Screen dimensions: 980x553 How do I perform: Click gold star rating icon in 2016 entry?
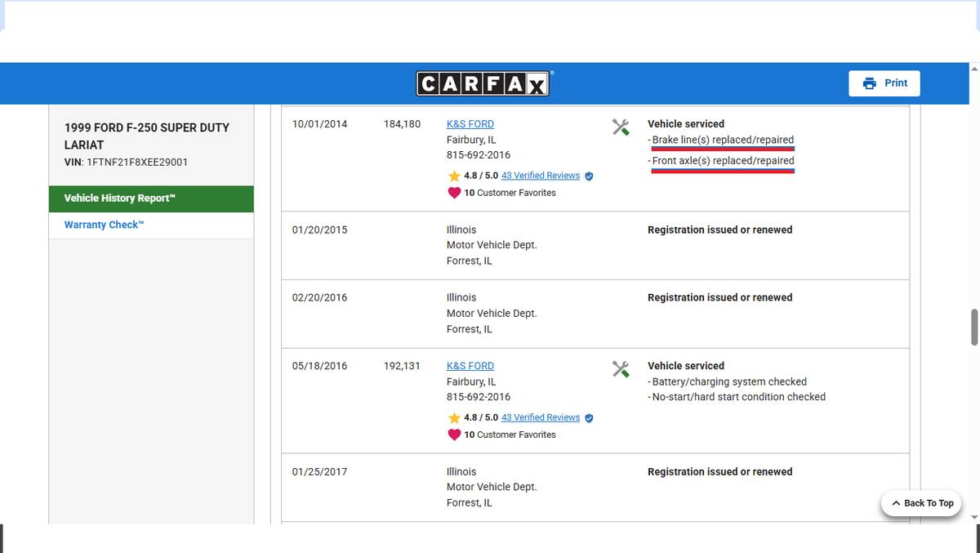(454, 417)
